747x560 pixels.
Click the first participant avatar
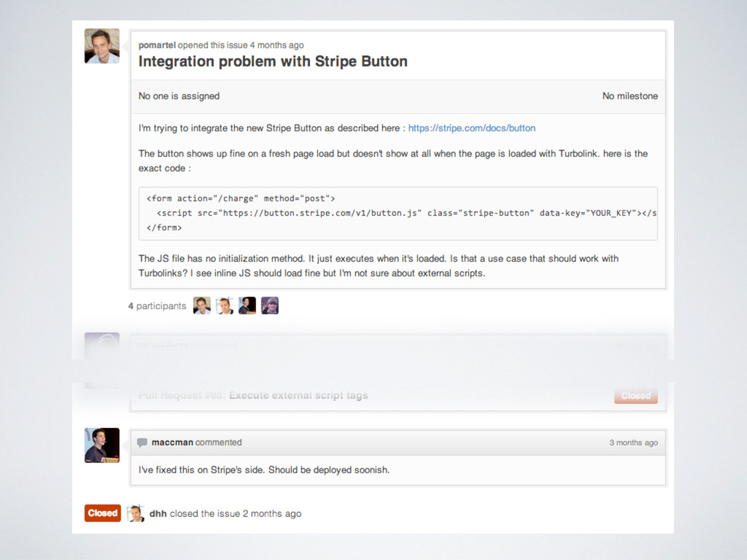[x=201, y=306]
